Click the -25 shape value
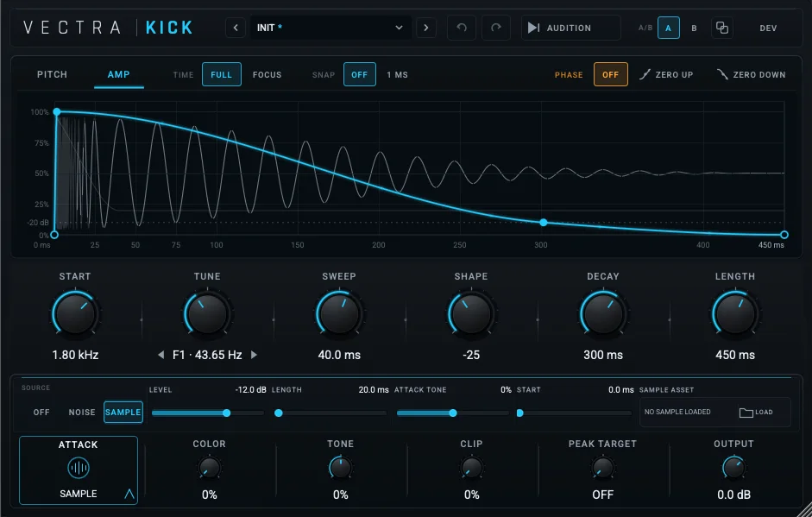Image resolution: width=812 pixels, height=517 pixels. pos(471,355)
